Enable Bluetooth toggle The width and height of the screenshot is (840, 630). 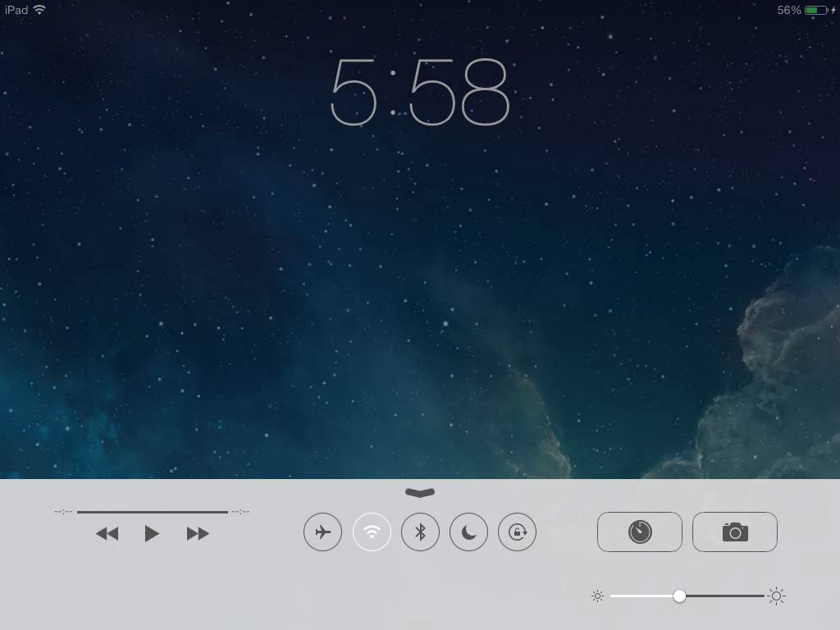pyautogui.click(x=421, y=532)
